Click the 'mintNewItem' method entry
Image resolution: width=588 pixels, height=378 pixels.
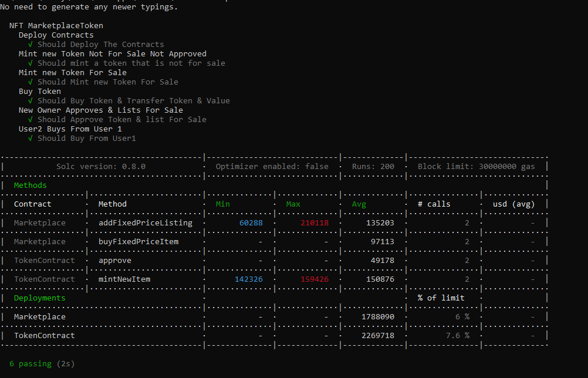click(124, 279)
